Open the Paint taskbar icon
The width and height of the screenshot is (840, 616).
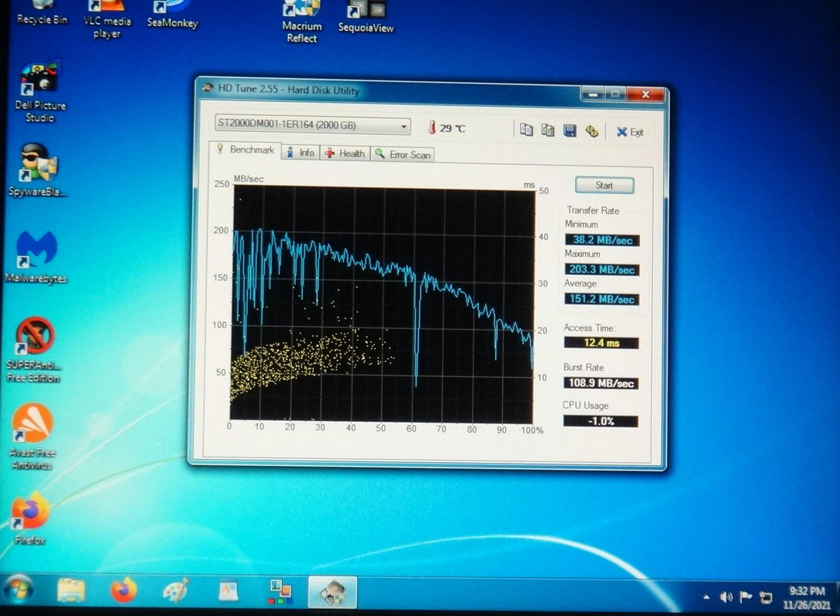click(176, 591)
